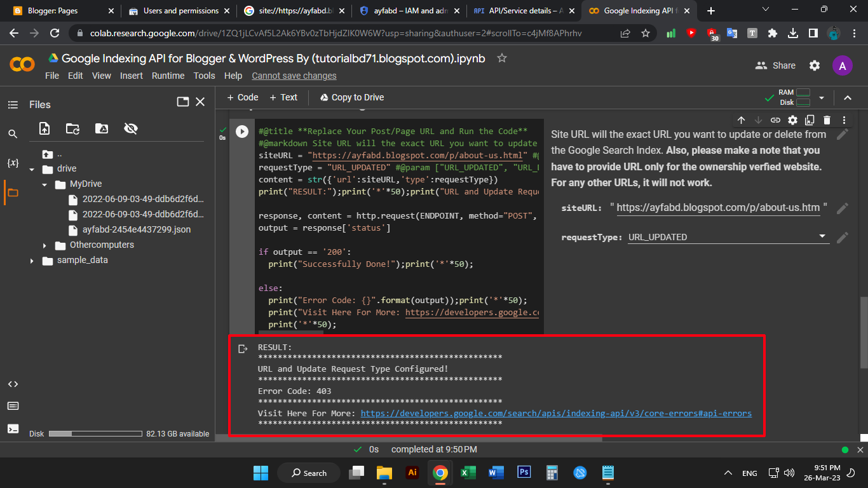868x488 pixels.
Task: Click the Files folder sidebar icon
Action: [x=13, y=193]
